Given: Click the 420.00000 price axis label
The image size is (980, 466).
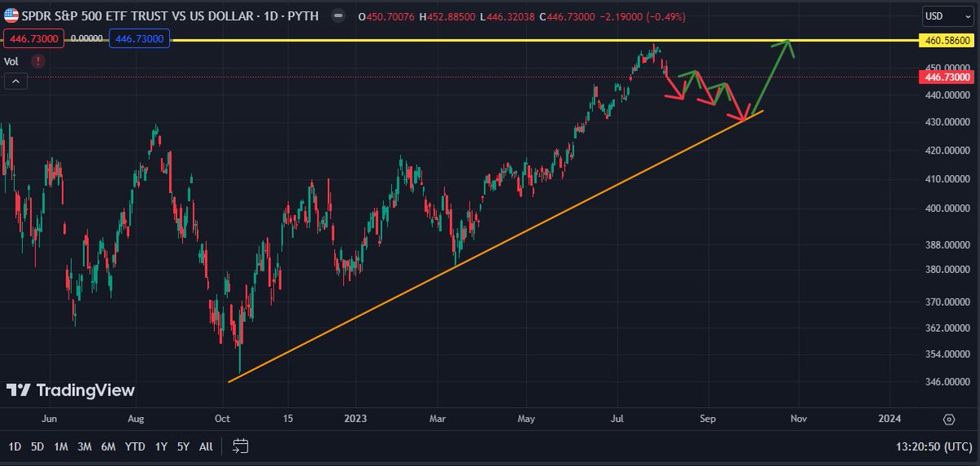Looking at the screenshot, I should [x=948, y=150].
